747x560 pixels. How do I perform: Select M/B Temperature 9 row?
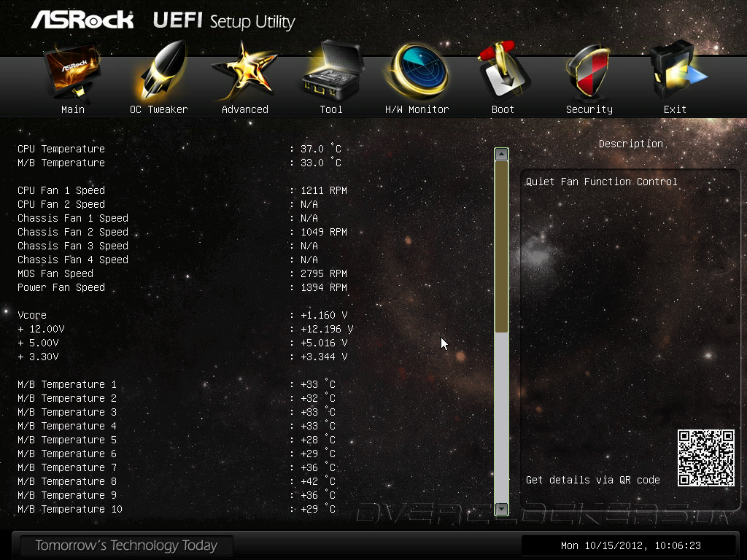pos(177,495)
